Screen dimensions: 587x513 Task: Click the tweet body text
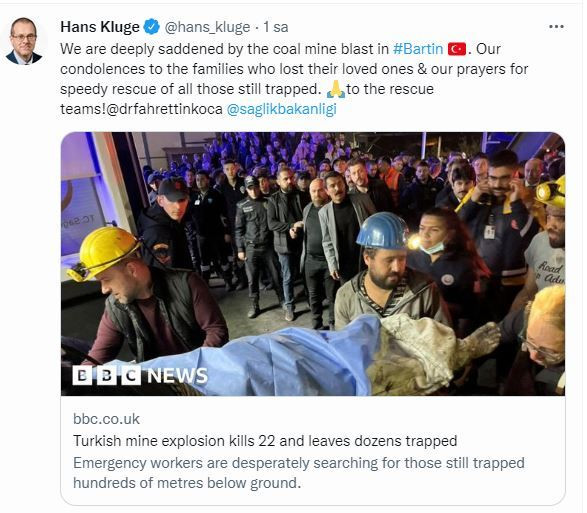click(x=294, y=79)
